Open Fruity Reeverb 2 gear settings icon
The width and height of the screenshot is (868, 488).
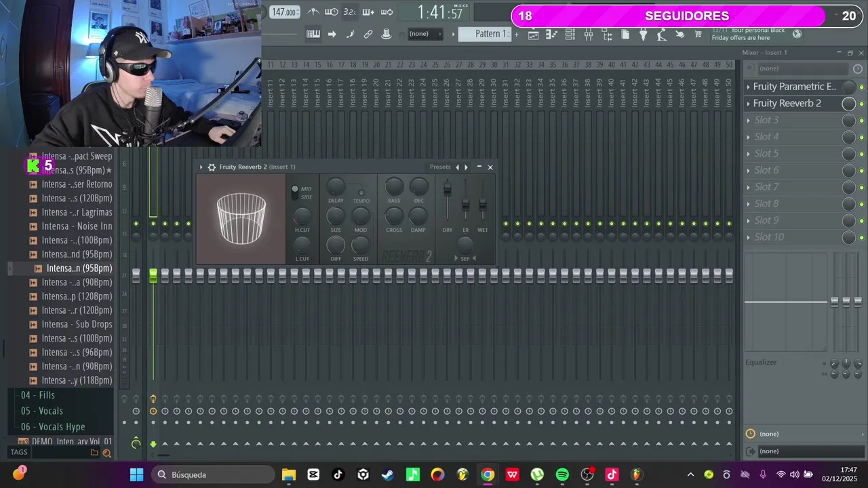(212, 167)
